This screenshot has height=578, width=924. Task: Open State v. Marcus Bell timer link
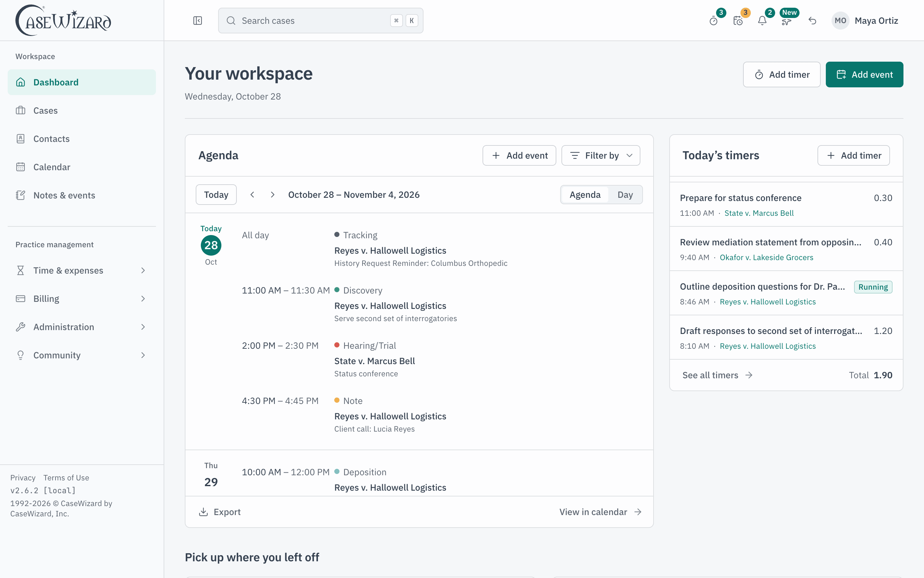click(759, 213)
